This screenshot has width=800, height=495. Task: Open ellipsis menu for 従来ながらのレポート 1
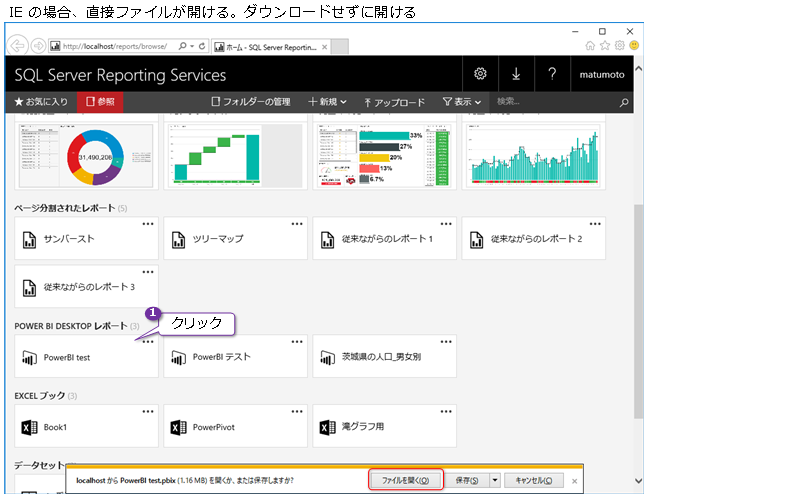click(446, 224)
